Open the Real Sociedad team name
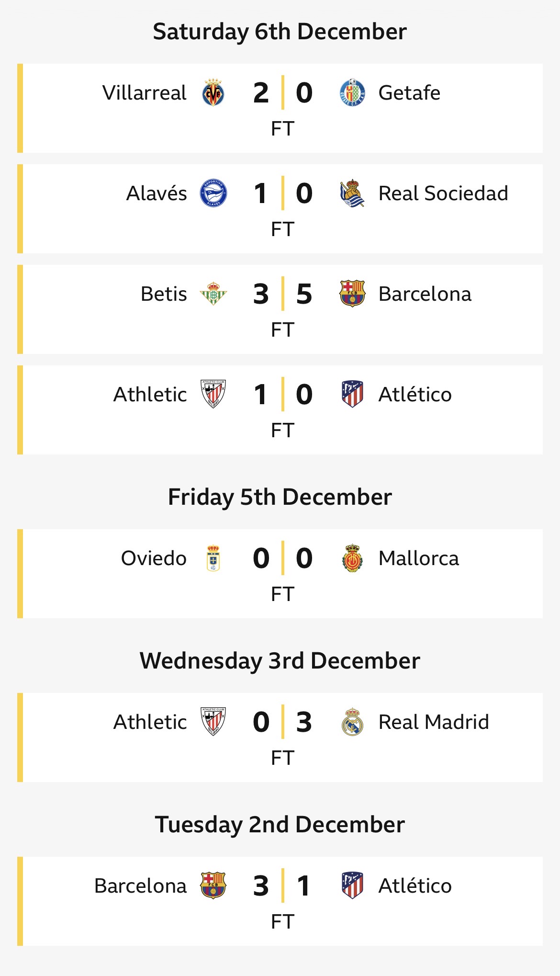Screen dimensions: 560x976 443,193
